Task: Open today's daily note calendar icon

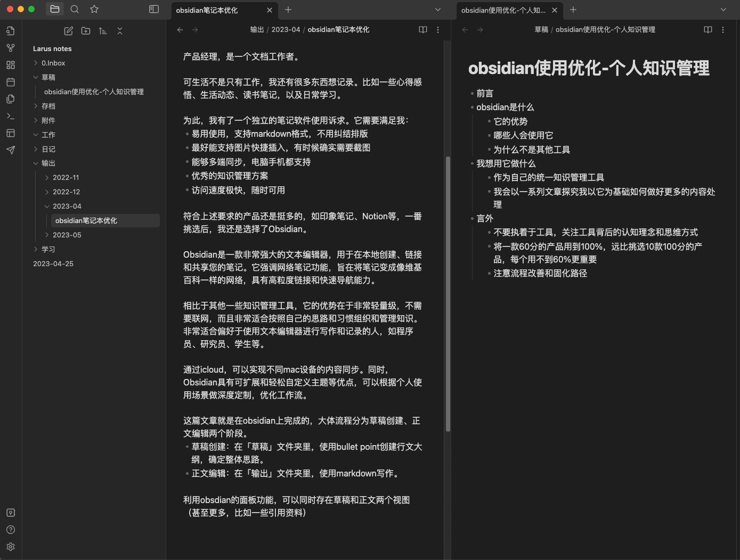Action: (11, 82)
